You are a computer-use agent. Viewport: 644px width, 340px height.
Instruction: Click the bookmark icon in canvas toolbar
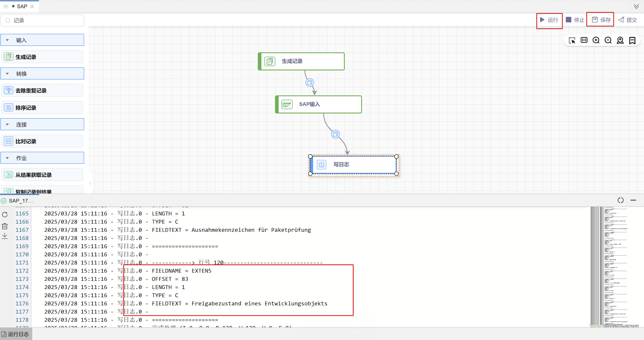click(x=632, y=40)
